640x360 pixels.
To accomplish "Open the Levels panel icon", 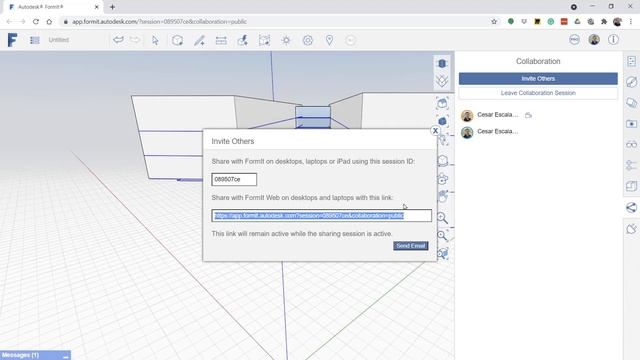I will point(631,186).
